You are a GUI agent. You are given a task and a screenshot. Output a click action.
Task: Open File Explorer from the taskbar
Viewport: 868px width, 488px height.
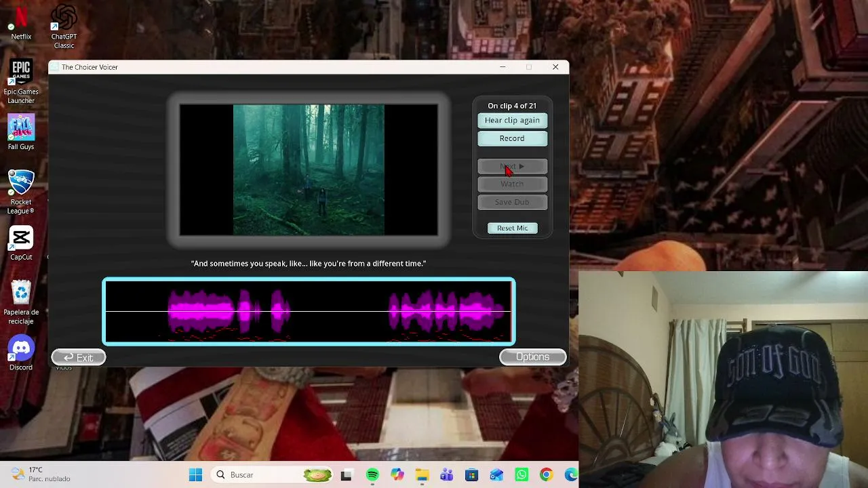(x=422, y=475)
